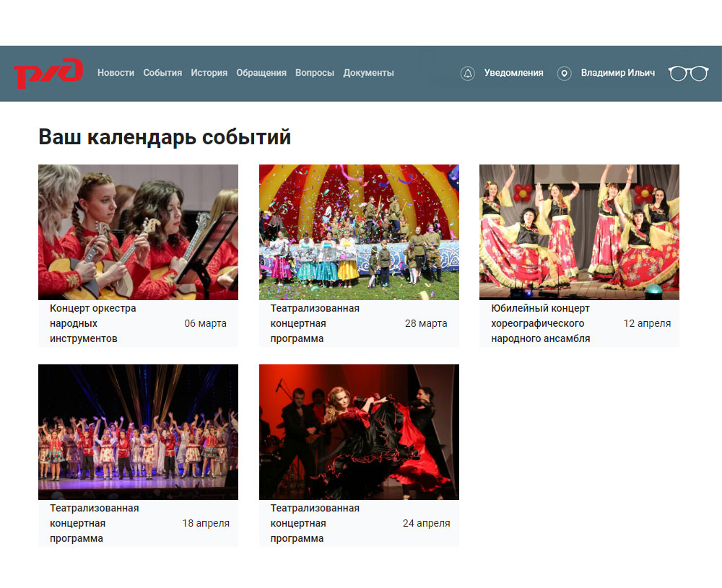Open the Новости menu item
This screenshot has width=722, height=588.
[x=116, y=73]
